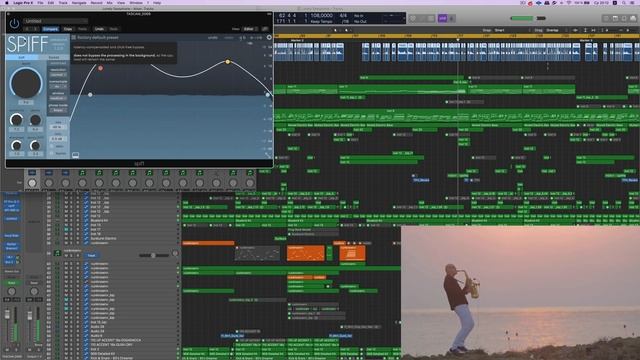Click the resize handle icon of Spiff window
The image size is (640, 360).
[x=268, y=155]
